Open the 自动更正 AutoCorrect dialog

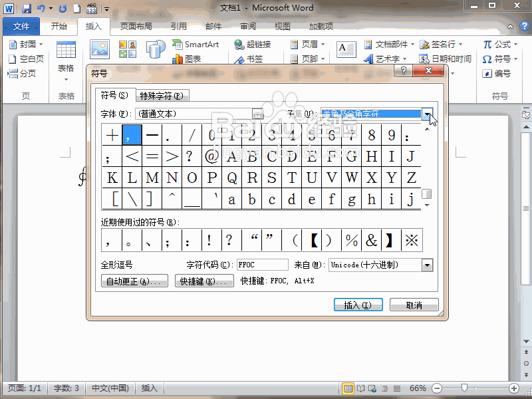(x=134, y=281)
